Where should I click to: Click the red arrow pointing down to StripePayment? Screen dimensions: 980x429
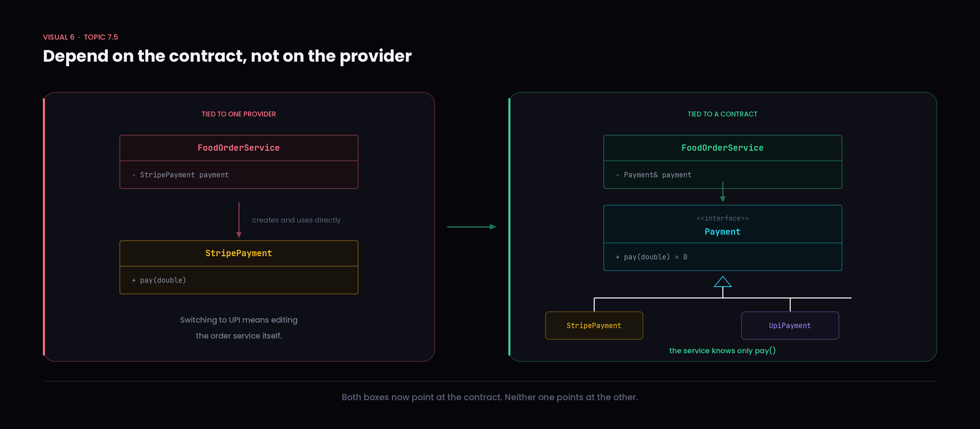click(239, 220)
